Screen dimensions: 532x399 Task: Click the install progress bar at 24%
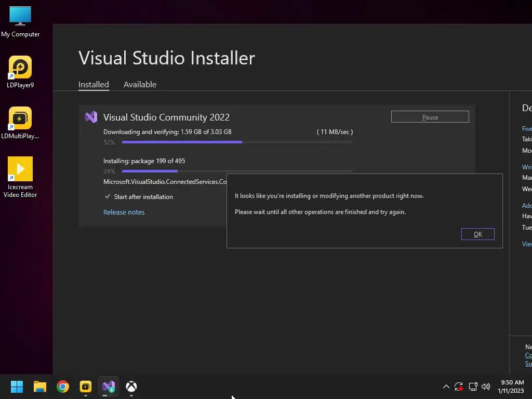point(237,171)
